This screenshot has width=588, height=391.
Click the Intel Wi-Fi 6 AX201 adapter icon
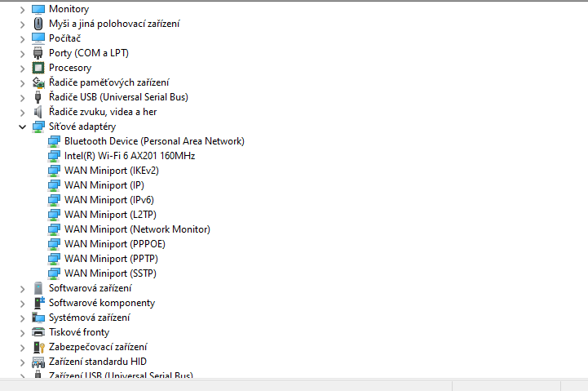[54, 156]
